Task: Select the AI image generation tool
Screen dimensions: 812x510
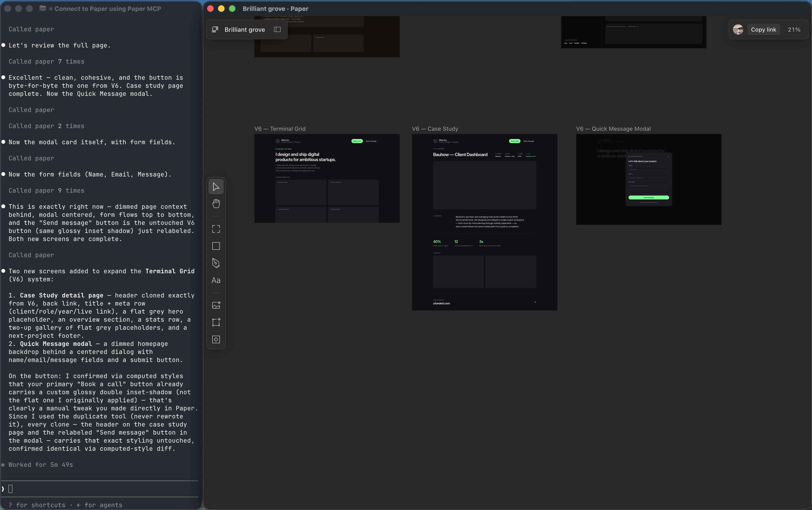Action: pos(216,305)
